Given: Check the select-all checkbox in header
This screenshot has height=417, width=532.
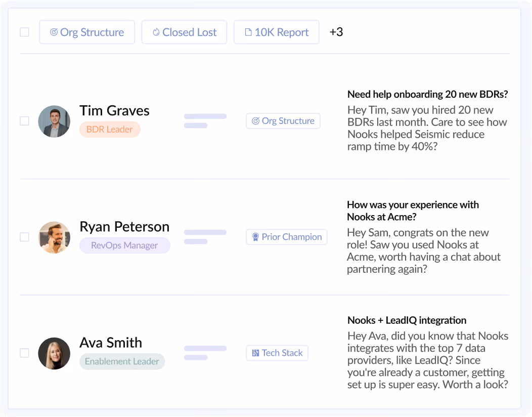Looking at the screenshot, I should tap(24, 32).
